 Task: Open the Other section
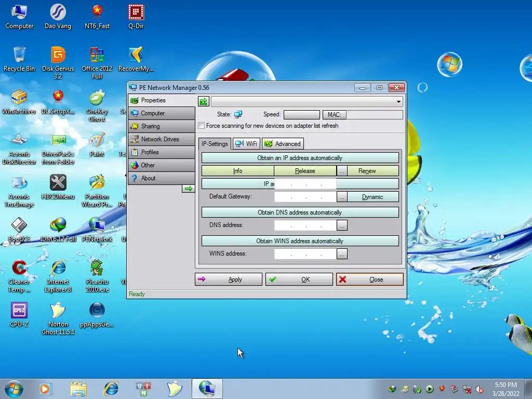162,165
